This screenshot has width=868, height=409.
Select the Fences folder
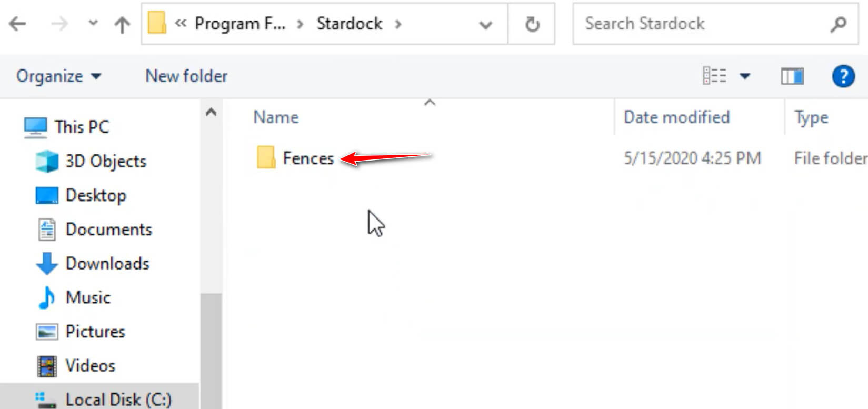pos(308,158)
